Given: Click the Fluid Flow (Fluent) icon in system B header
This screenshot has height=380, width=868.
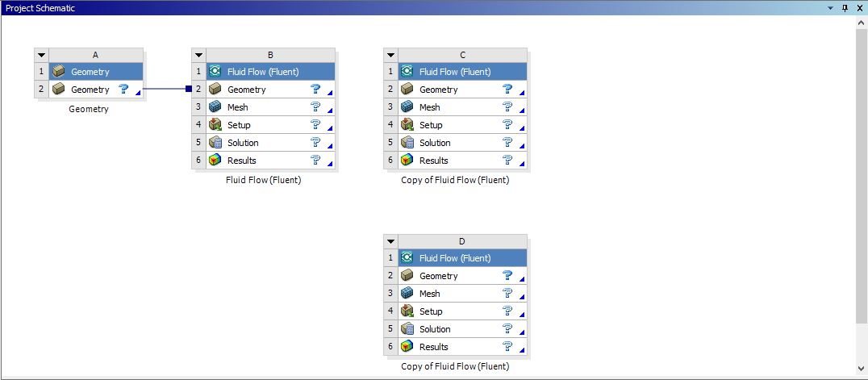Looking at the screenshot, I should [215, 72].
